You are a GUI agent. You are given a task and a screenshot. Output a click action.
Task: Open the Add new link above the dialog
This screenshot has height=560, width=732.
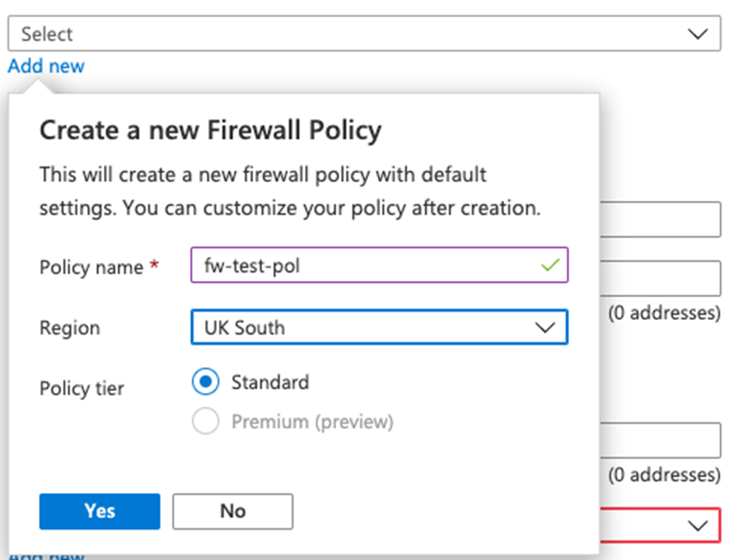coord(45,66)
